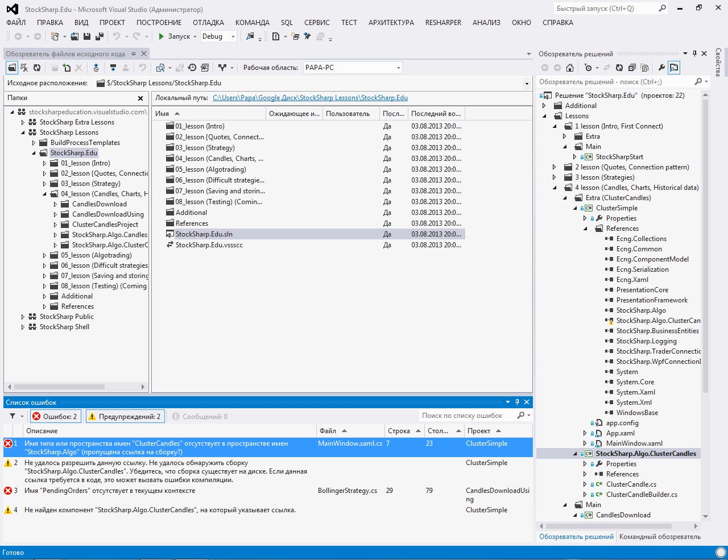Switch to Командный обозреватель tab

660,537
